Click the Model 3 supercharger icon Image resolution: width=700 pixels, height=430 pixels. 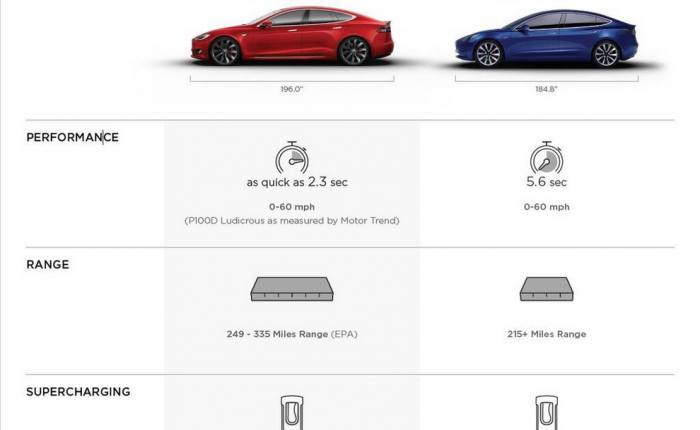click(x=546, y=413)
